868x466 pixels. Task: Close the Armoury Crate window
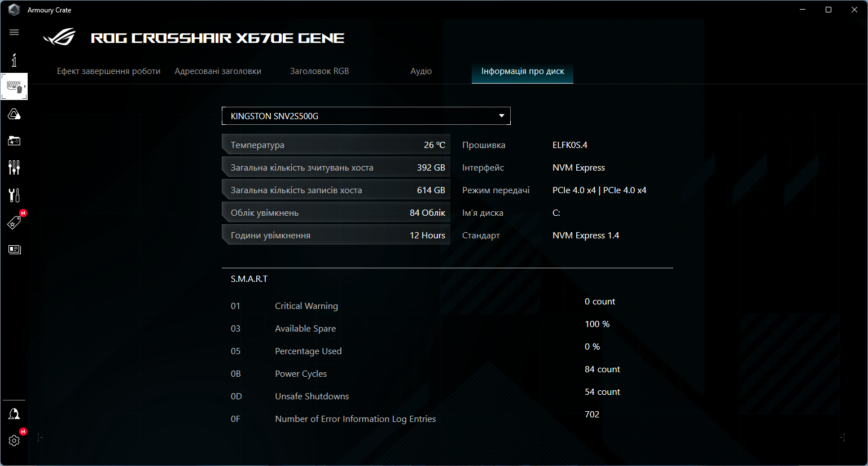pos(854,10)
